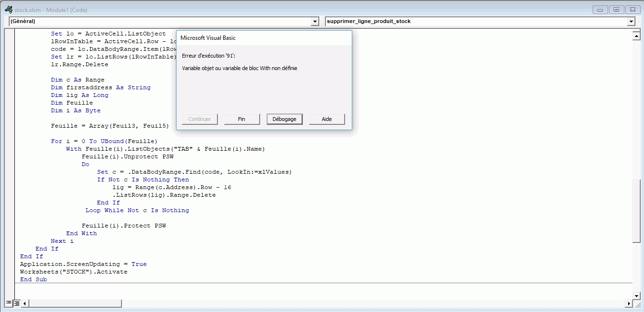Click the vertical scrollbar thumb
644x312 pixels.
(x=636, y=211)
